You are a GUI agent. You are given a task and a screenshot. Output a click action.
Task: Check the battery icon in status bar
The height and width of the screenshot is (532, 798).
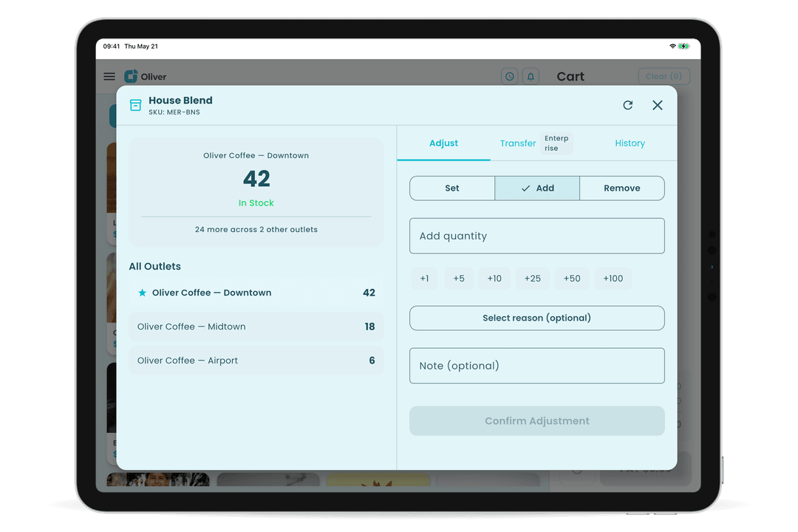click(x=684, y=47)
